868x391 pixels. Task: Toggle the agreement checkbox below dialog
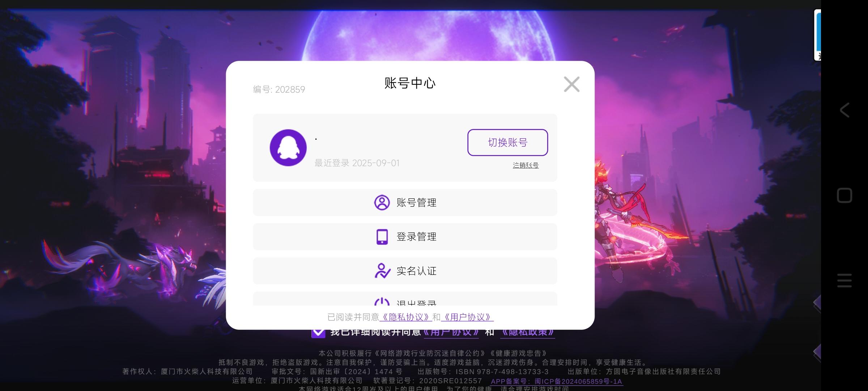coord(318,332)
